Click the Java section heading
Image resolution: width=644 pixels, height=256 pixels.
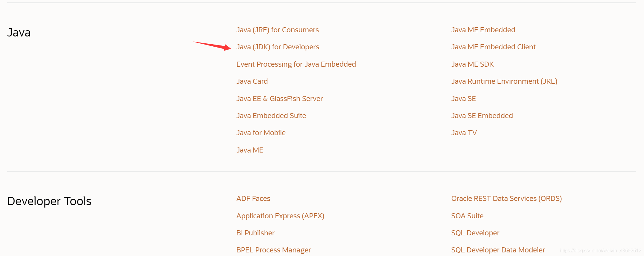click(19, 32)
